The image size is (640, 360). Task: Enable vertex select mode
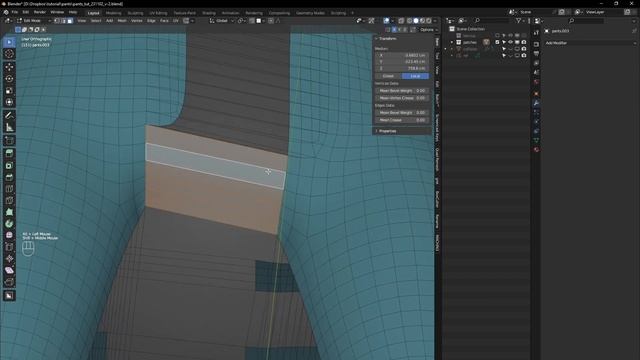57,21
